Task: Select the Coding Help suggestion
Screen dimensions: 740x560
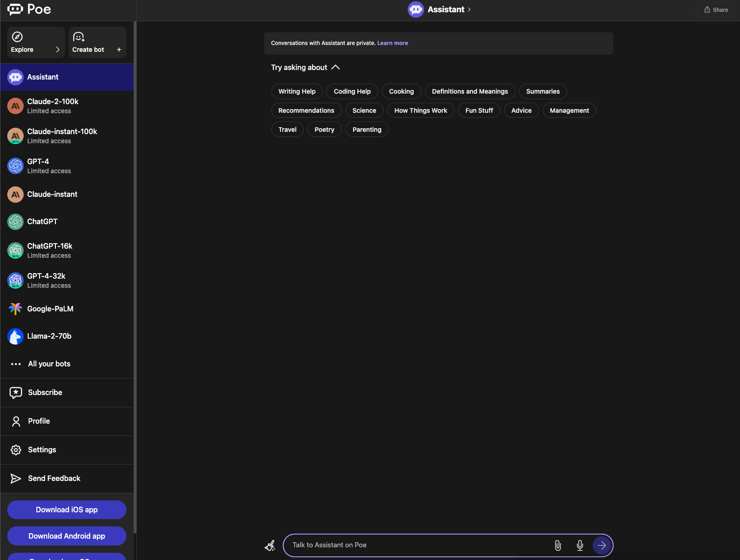Action: point(352,91)
